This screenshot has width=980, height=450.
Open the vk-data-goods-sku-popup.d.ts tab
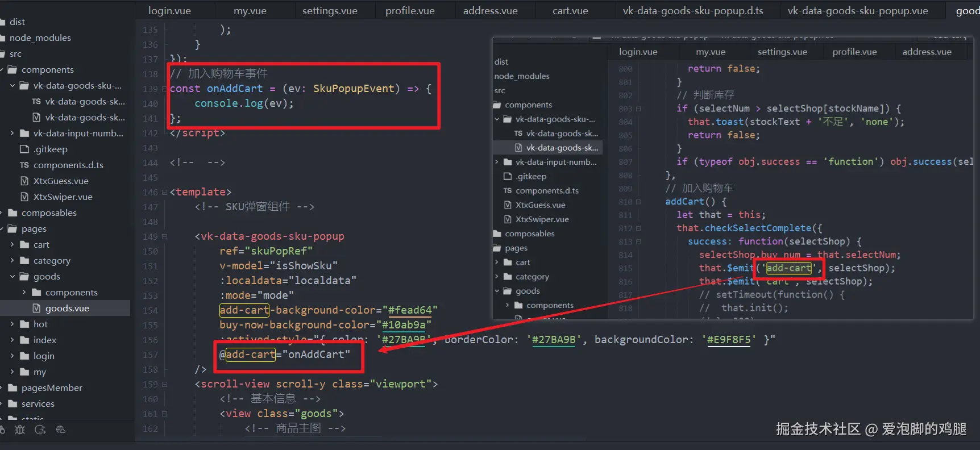693,11
